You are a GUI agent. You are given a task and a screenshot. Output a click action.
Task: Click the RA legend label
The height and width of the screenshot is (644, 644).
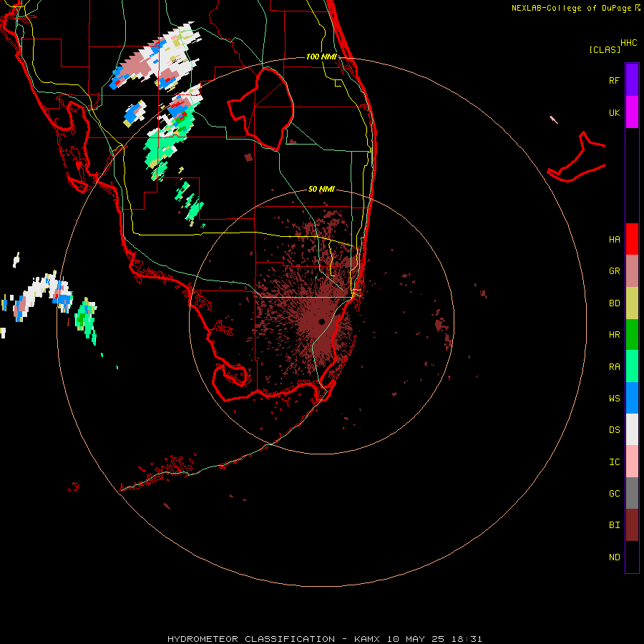tap(614, 367)
